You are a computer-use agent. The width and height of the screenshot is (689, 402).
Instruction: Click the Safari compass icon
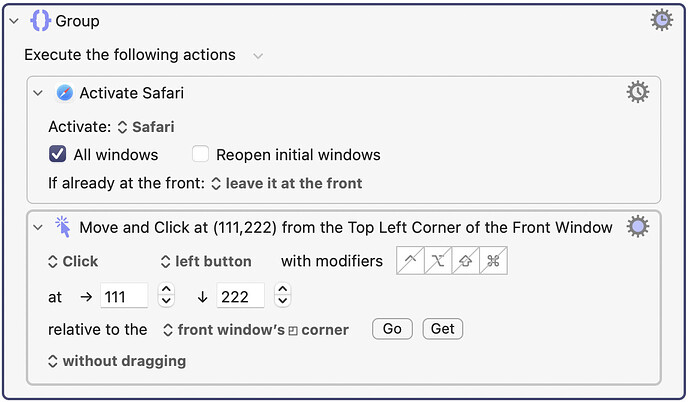(x=65, y=93)
